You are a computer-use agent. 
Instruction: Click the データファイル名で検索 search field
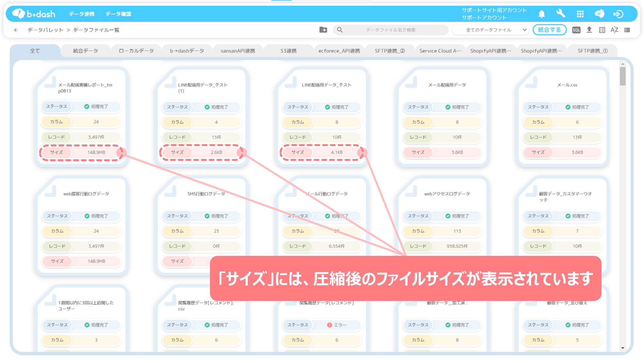pos(391,30)
